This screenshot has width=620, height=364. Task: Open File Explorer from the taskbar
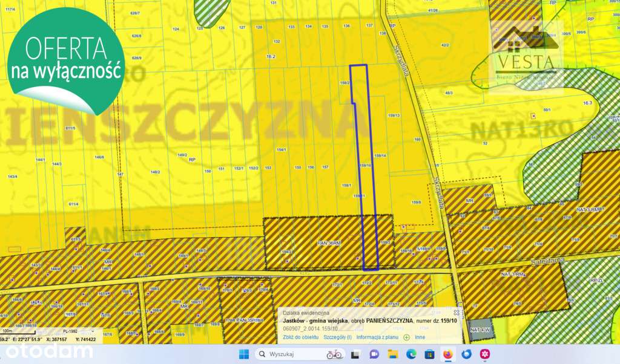tap(392, 354)
